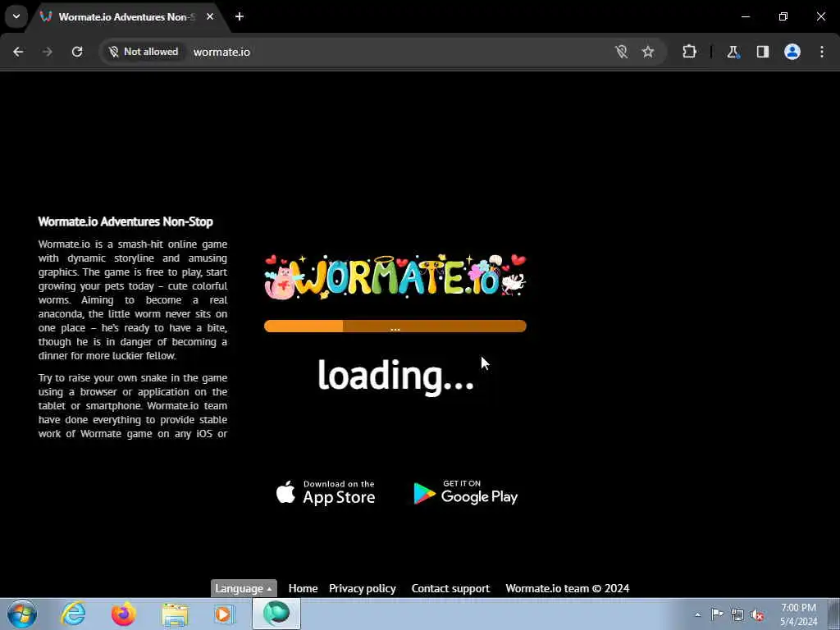
Task: Open the Extensions puzzle icon
Action: (x=689, y=52)
